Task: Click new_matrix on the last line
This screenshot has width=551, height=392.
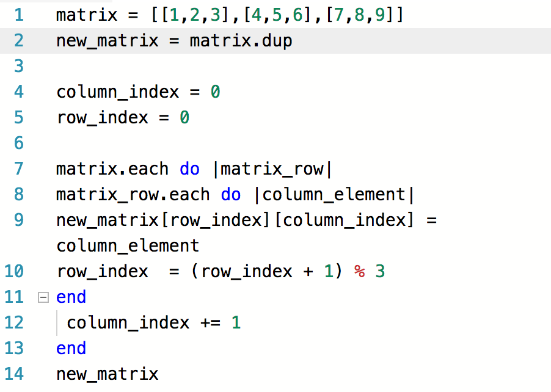Action: pyautogui.click(x=108, y=374)
